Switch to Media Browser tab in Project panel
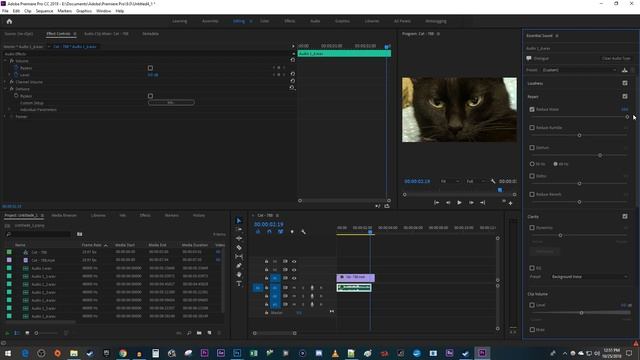640x360 pixels. 64,216
